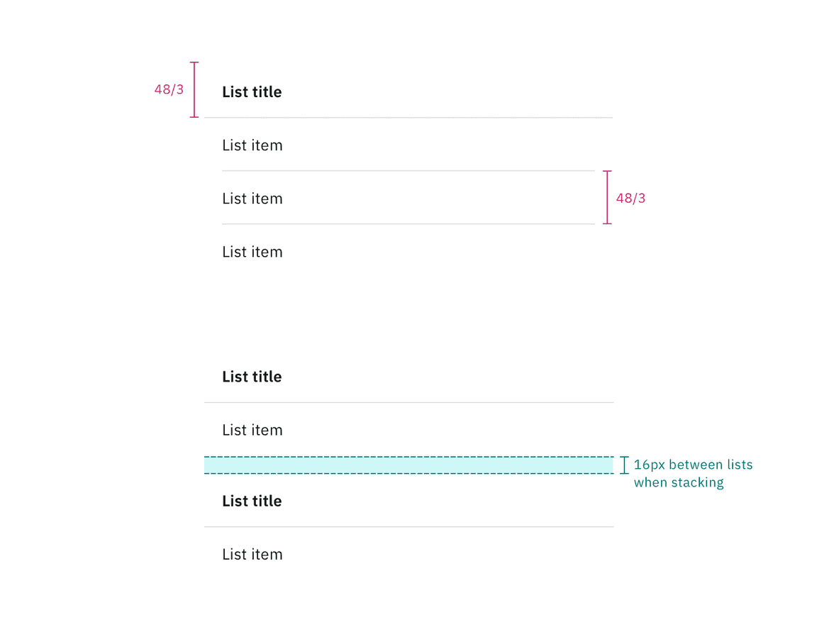Select the list item just above the teal band

point(252,430)
